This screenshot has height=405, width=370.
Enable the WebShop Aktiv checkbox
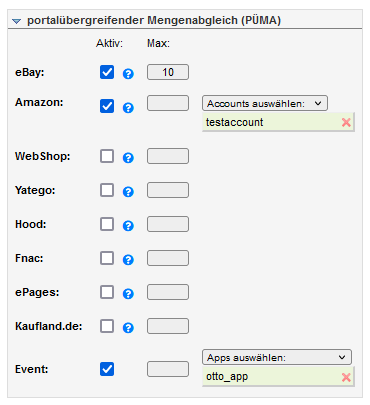107,156
